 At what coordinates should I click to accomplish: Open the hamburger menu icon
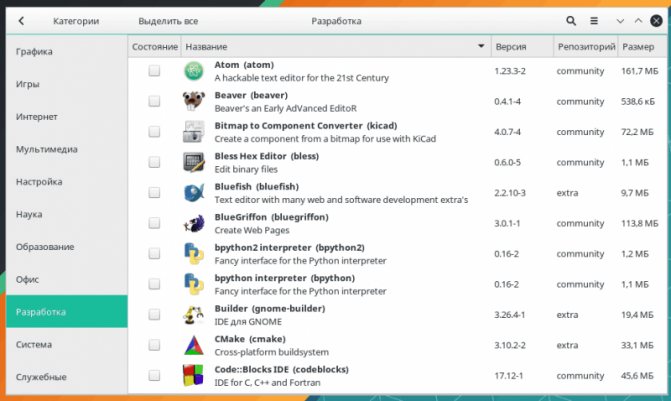click(x=594, y=21)
